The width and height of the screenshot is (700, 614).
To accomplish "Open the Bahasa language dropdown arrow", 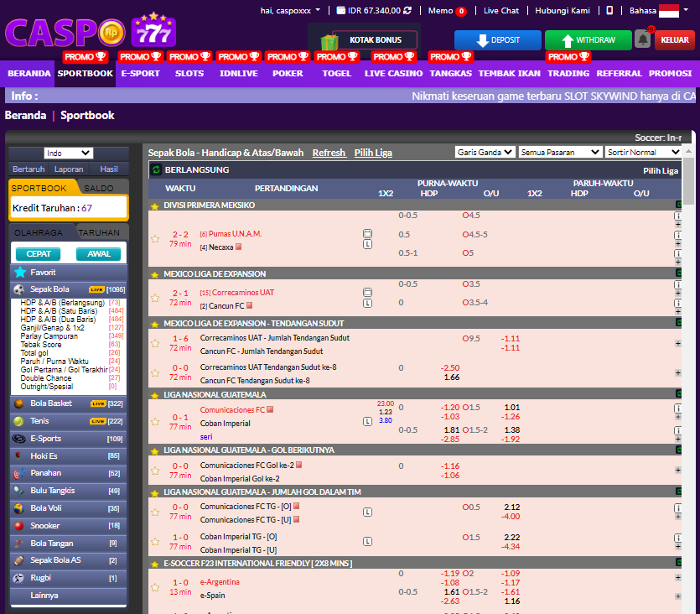I will tap(686, 10).
